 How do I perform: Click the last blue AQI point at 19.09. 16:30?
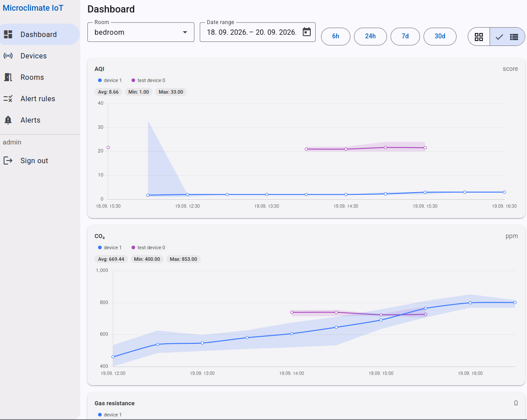[x=504, y=192]
